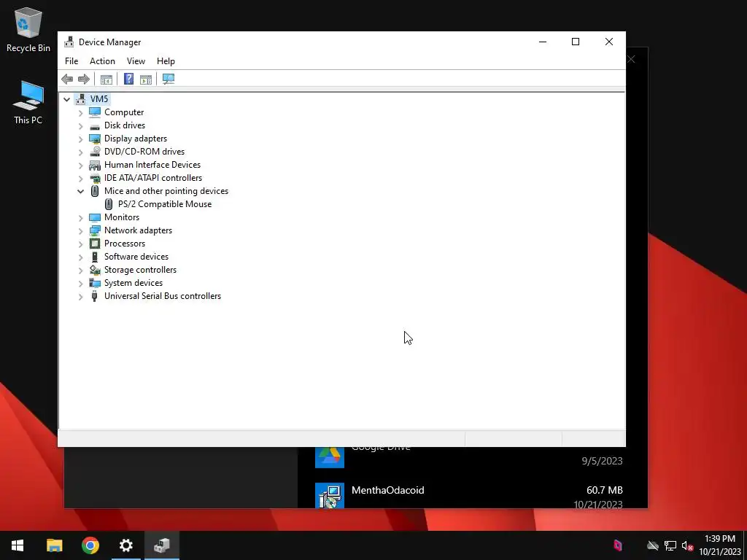Open the Action menu

click(102, 61)
